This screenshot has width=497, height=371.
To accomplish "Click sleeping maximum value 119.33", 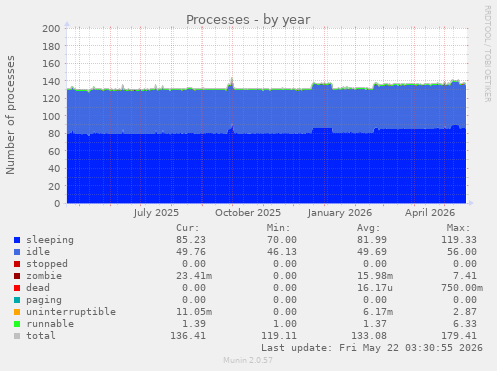I will (x=459, y=240).
